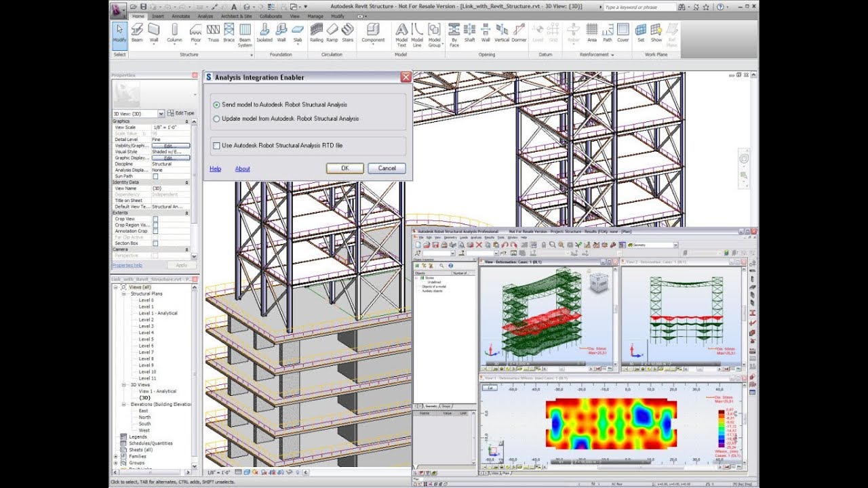
Task: Expand the Groups tree node
Action: pos(116,463)
